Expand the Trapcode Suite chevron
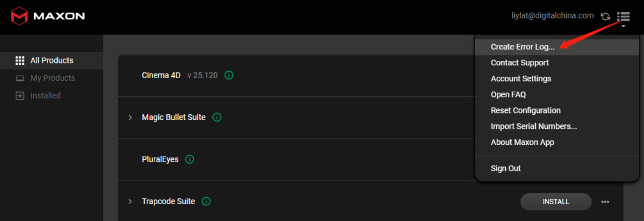The width and height of the screenshot is (644, 221). coord(130,201)
